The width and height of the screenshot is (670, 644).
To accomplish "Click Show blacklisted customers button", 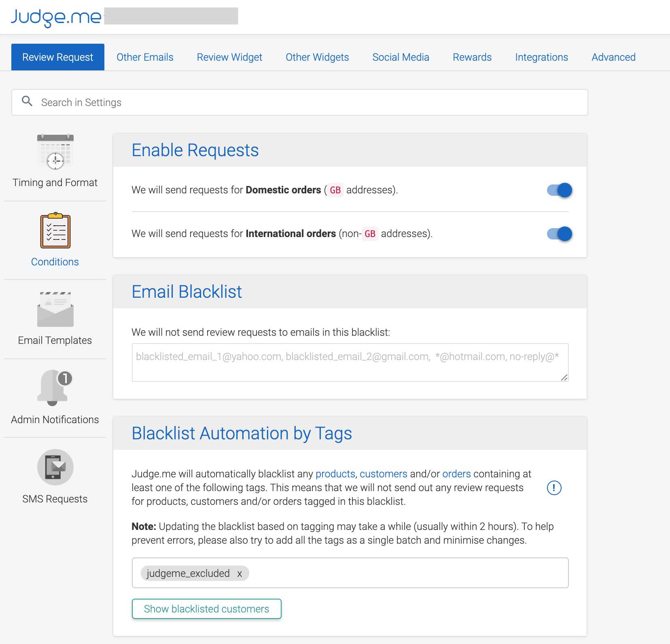I will 207,609.
